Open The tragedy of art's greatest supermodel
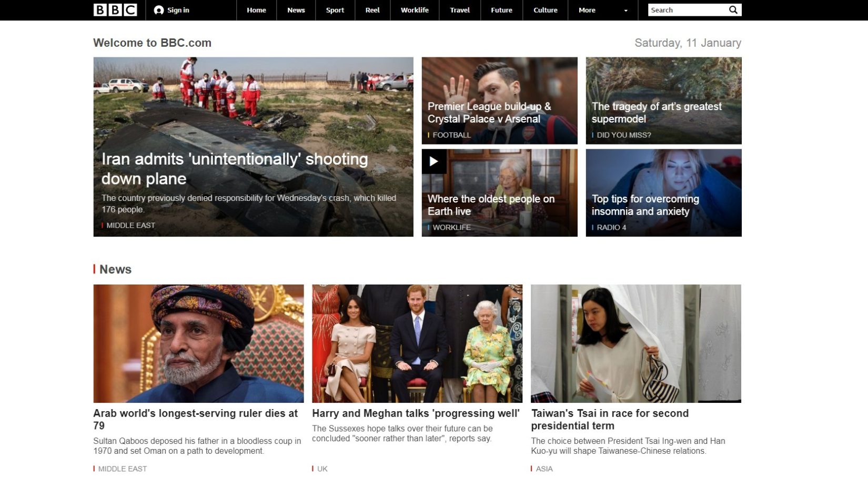This screenshot has height=488, width=868. (657, 113)
